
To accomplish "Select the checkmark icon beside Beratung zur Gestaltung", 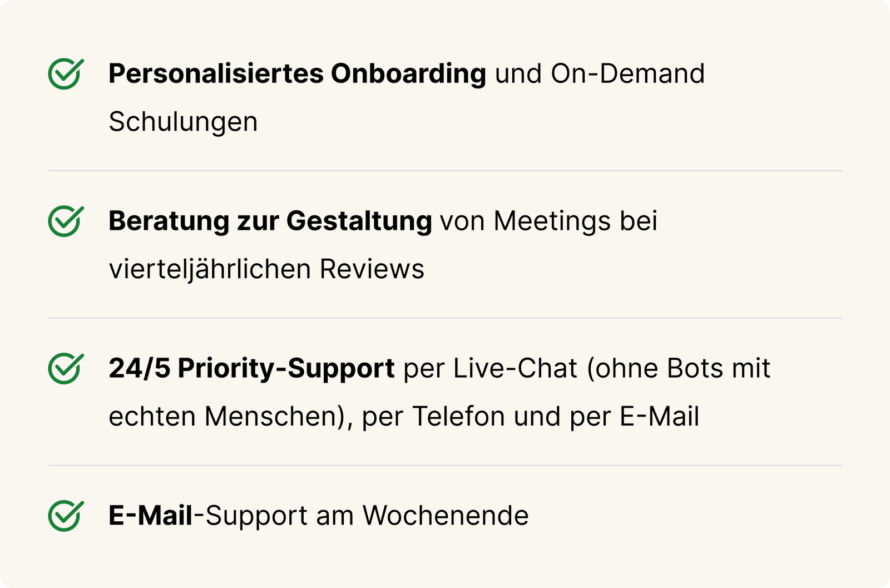I will [x=66, y=221].
